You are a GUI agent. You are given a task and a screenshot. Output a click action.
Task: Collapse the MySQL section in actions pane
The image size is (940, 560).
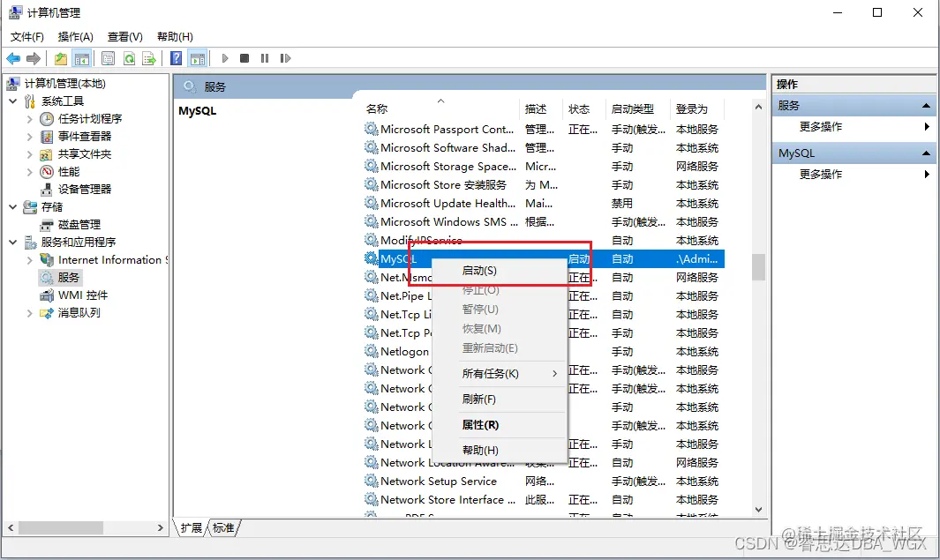[926, 153]
